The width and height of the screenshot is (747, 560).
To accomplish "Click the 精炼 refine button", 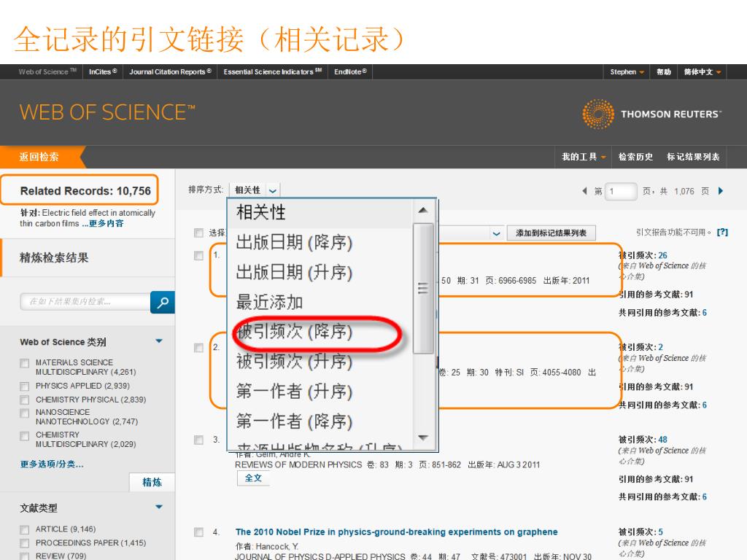I will [x=152, y=482].
